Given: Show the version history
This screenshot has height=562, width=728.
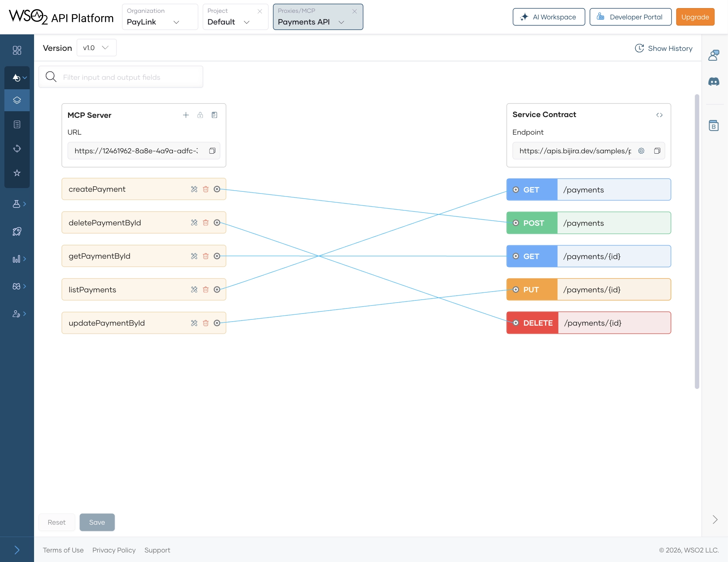Looking at the screenshot, I should [x=663, y=48].
